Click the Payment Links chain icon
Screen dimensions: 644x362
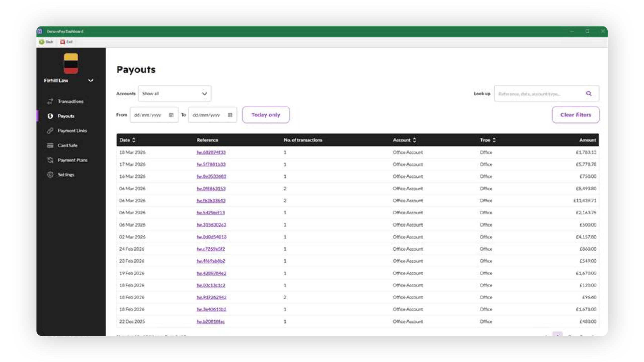click(50, 131)
